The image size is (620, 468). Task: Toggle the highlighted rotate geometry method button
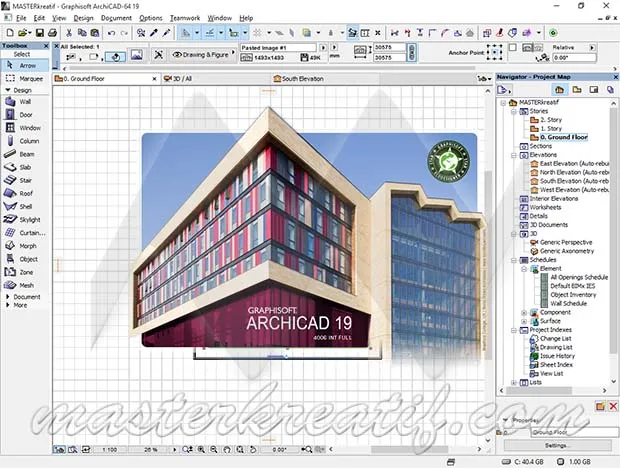[x=115, y=57]
